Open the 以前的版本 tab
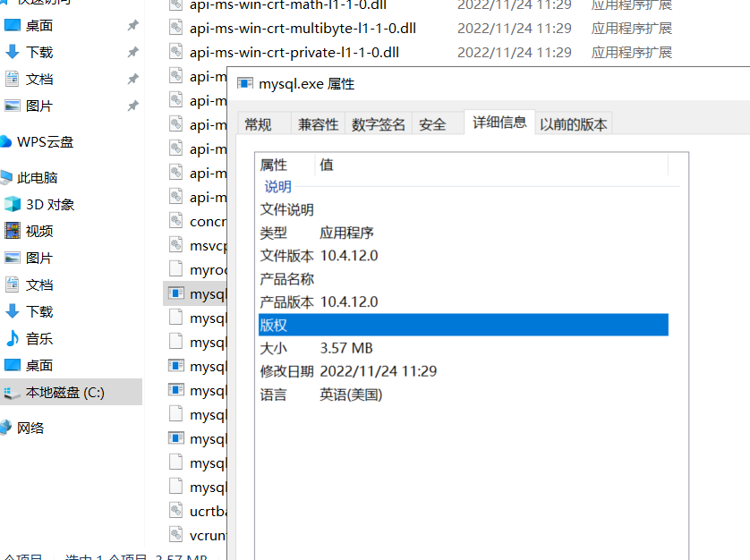 point(573,124)
